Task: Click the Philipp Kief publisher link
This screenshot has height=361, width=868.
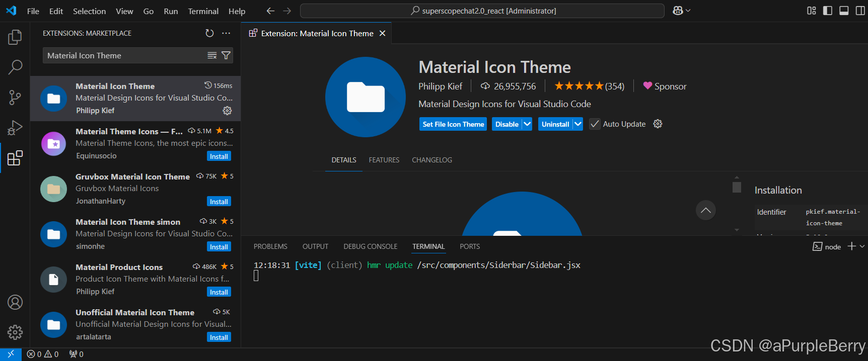Action: click(x=440, y=86)
